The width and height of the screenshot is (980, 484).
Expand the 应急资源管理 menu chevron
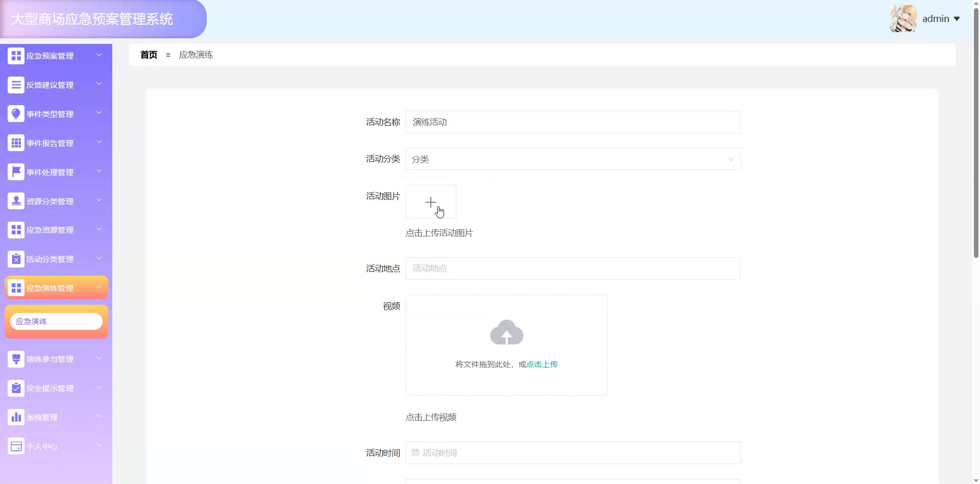tap(99, 230)
